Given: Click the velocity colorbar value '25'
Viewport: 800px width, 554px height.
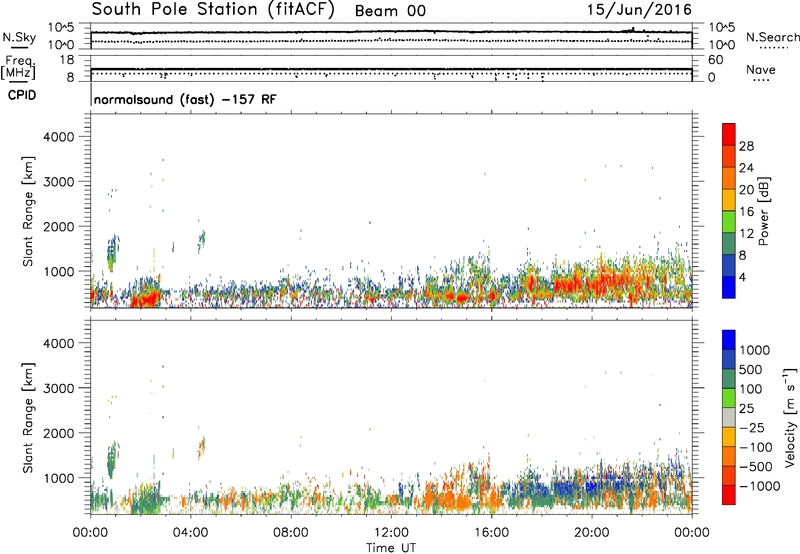Looking at the screenshot, I should point(747,408).
